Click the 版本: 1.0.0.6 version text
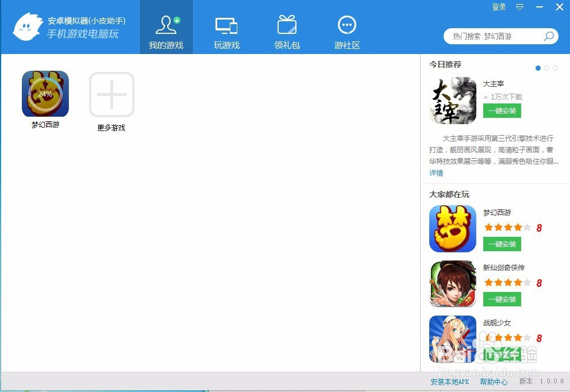 click(542, 382)
